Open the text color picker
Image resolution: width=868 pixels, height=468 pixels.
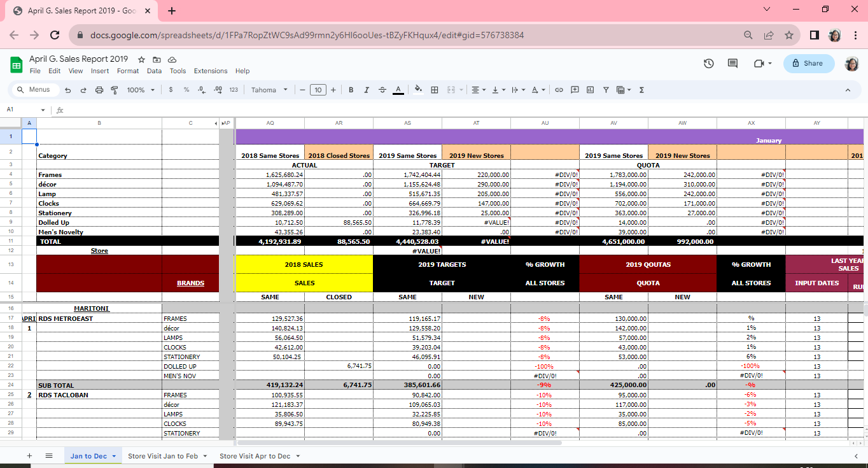(398, 90)
